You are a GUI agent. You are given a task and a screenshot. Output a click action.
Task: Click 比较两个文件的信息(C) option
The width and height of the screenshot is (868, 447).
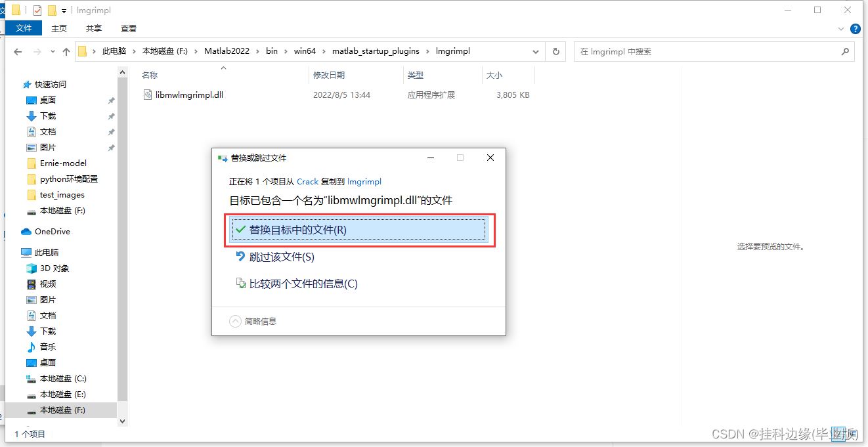[303, 284]
